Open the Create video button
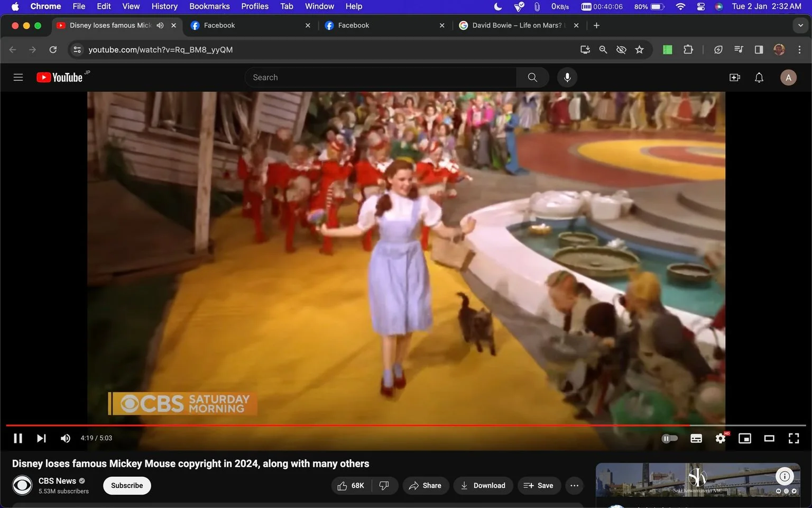The image size is (812, 508). (735, 77)
